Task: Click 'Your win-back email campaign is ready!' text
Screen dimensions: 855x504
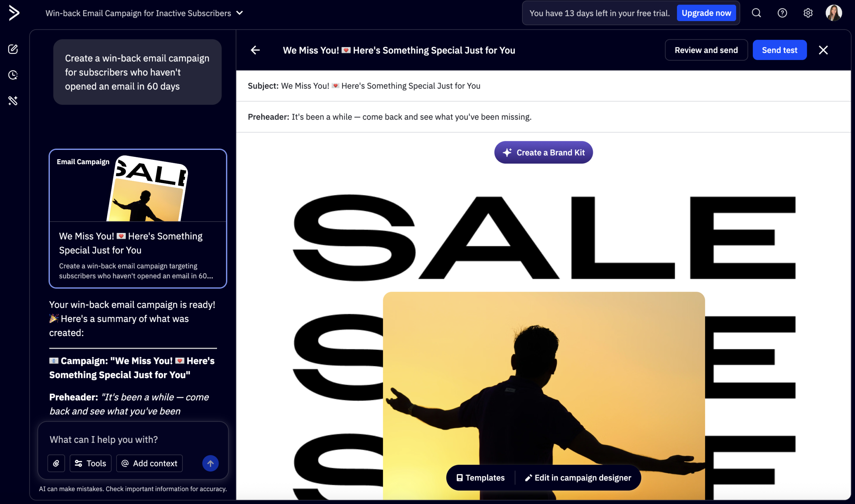Action: pos(132,305)
